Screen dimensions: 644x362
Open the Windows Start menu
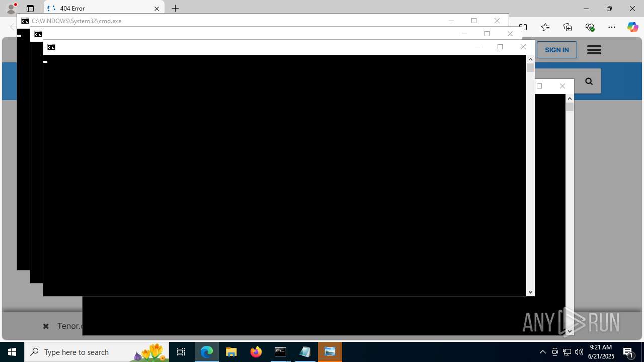(12, 352)
